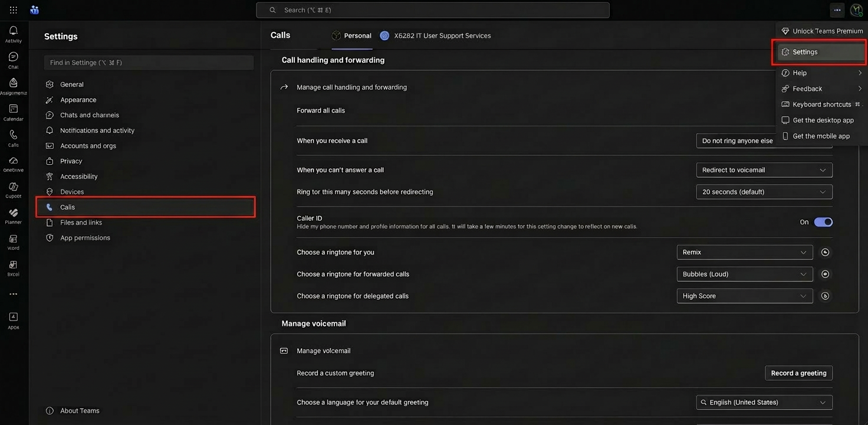Open Word from the left rail
The image size is (868, 425).
13,242
